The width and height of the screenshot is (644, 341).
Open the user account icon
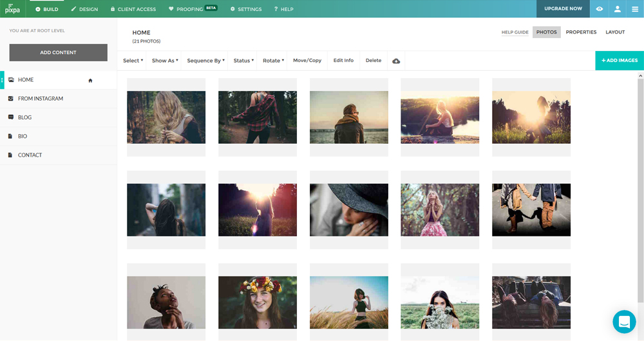point(618,8)
